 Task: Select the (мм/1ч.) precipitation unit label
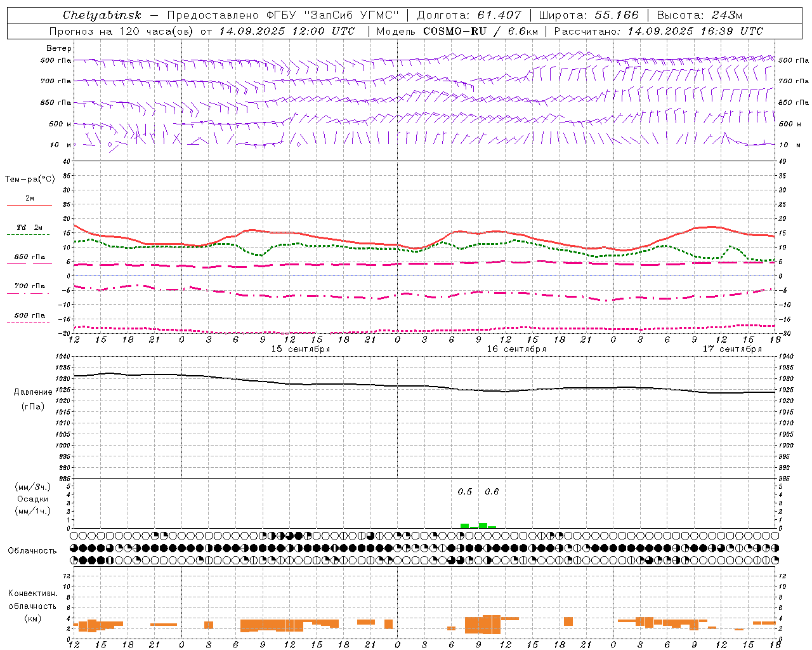pyautogui.click(x=33, y=511)
